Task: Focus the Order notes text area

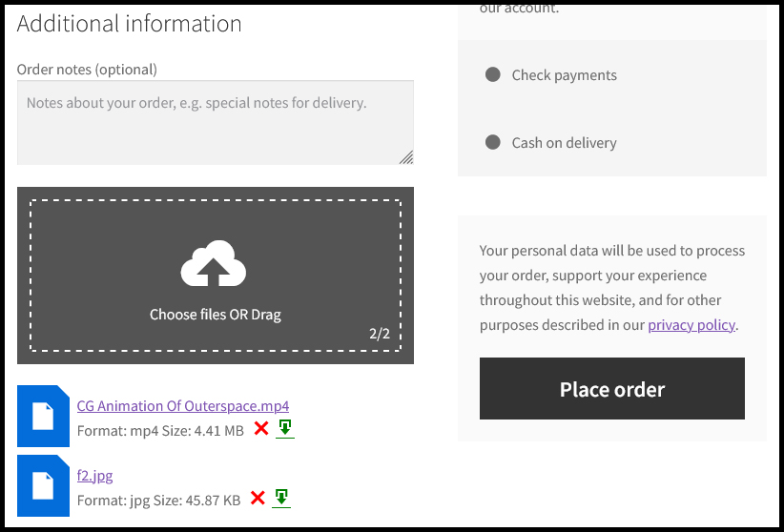Action: click(216, 122)
